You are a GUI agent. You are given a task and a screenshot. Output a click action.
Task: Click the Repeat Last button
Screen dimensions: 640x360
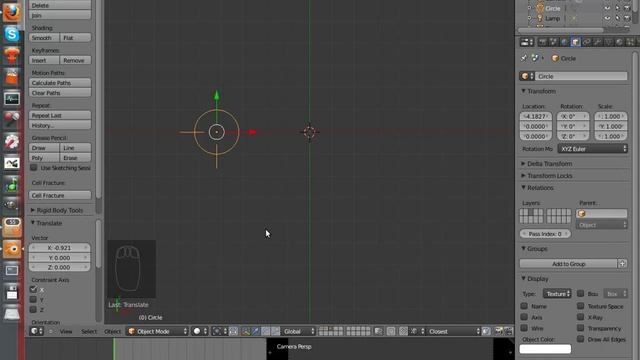point(60,116)
